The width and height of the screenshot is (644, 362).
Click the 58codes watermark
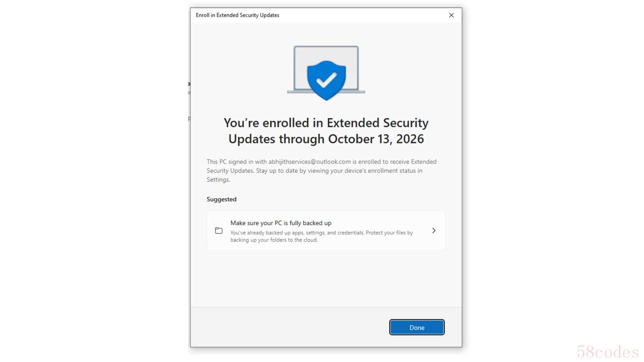[607, 352]
